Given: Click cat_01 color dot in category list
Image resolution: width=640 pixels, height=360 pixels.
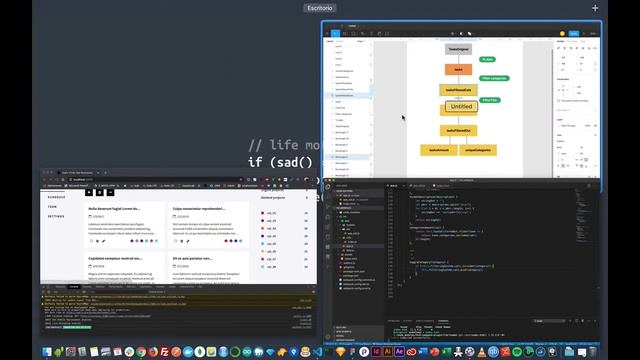Looking at the screenshot, I should [262, 213].
